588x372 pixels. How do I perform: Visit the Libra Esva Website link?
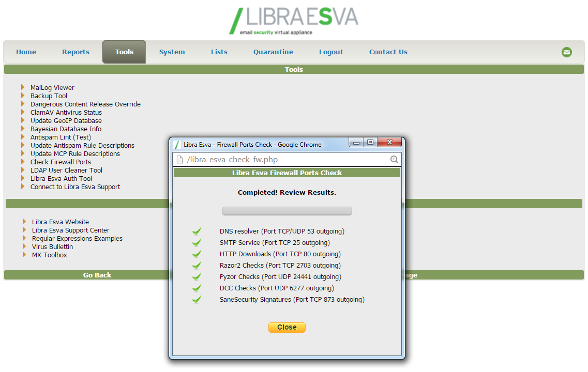point(61,222)
